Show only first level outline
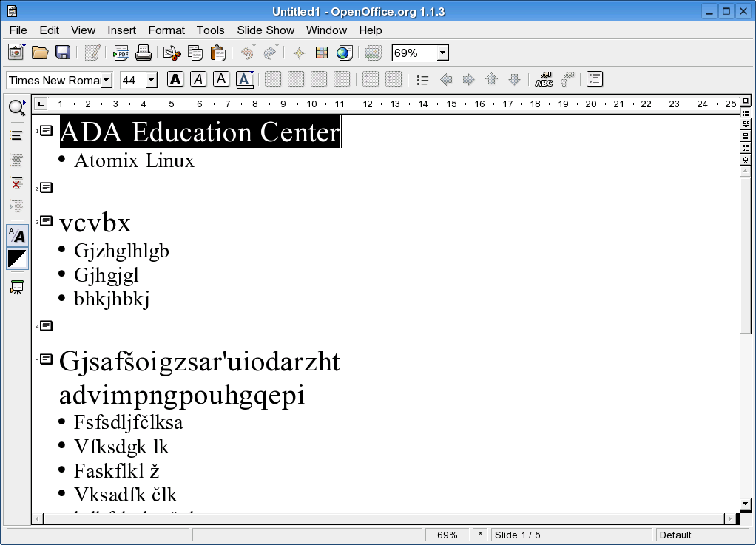Viewport: 756px width, 545px height. click(16, 135)
